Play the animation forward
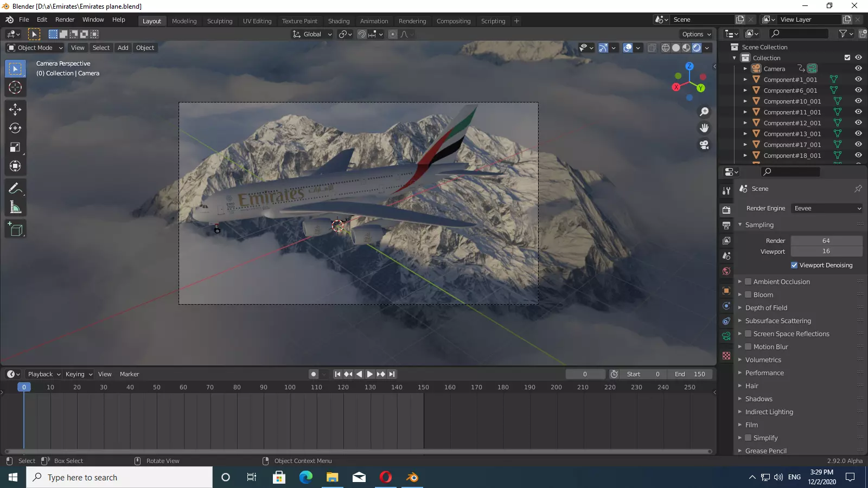868x488 pixels. pyautogui.click(x=370, y=374)
